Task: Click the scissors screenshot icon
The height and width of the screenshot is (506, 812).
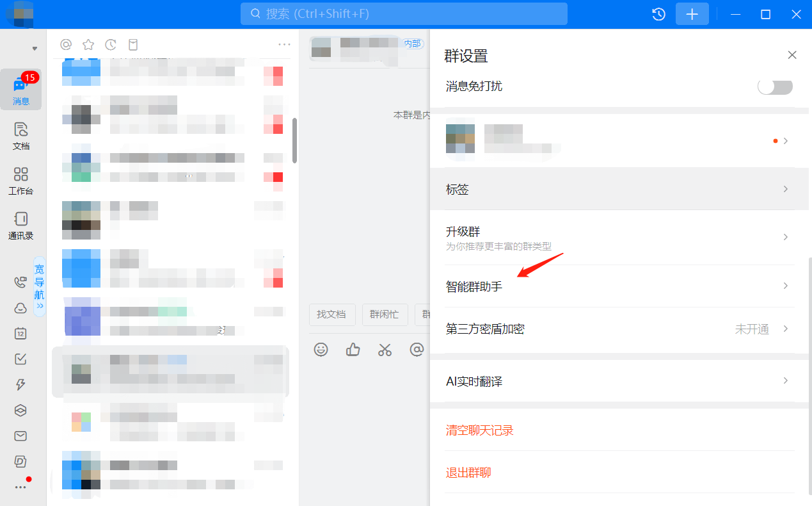Action: tap(385, 350)
